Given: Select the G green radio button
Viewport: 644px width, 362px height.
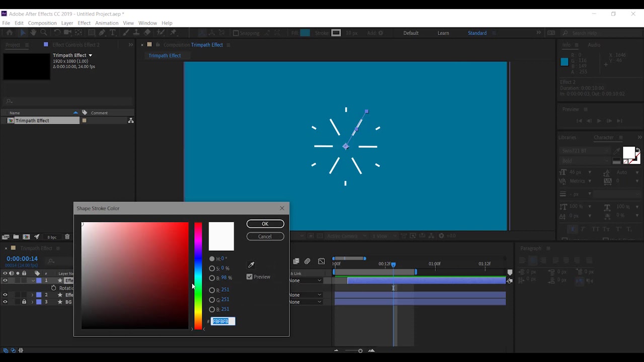Looking at the screenshot, I should click(212, 300).
